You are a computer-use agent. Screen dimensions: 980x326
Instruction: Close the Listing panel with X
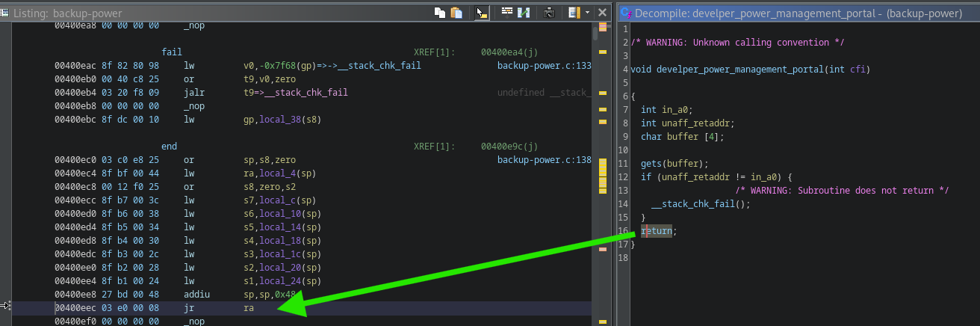pyautogui.click(x=602, y=13)
